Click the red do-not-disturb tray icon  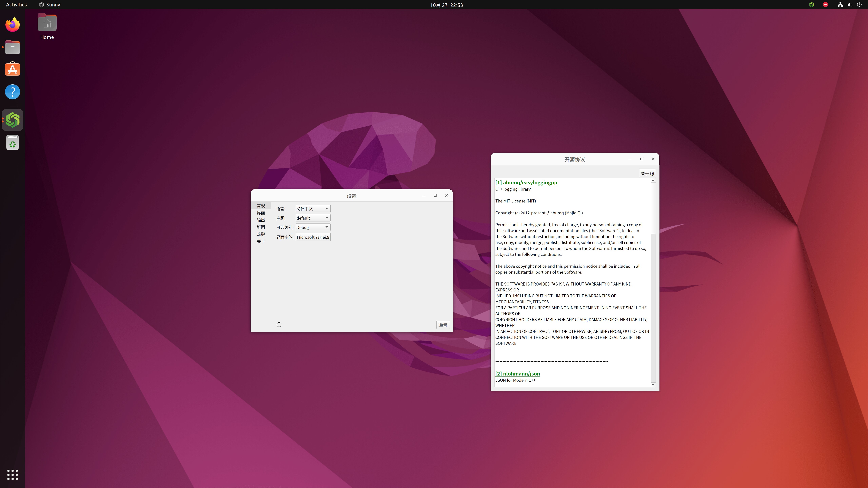(x=825, y=5)
